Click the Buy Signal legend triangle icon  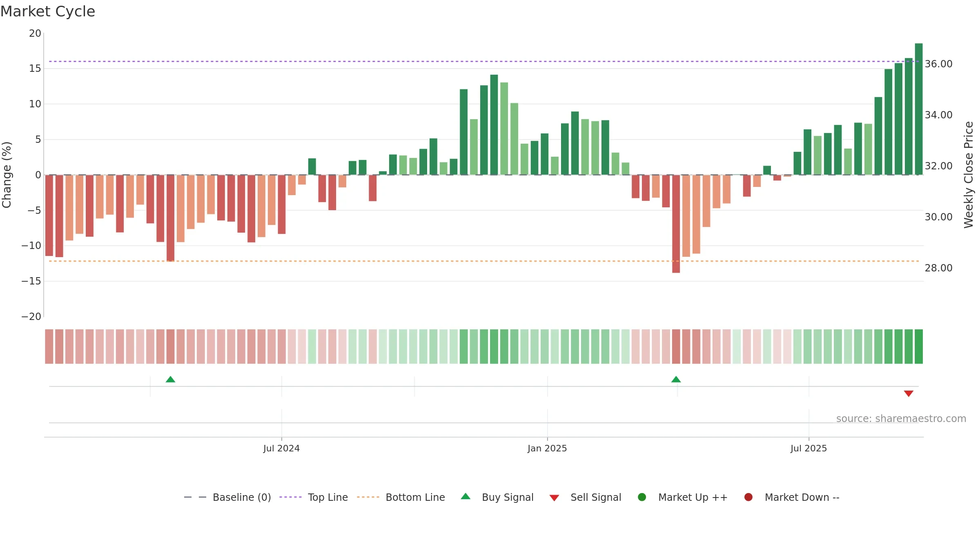point(465,496)
